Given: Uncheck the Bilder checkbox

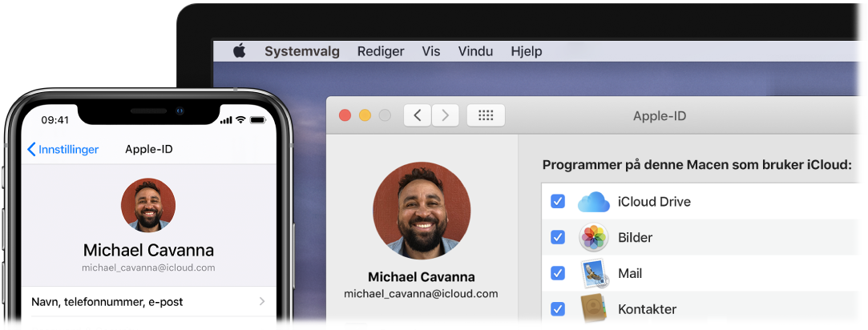Looking at the screenshot, I should tap(558, 238).
